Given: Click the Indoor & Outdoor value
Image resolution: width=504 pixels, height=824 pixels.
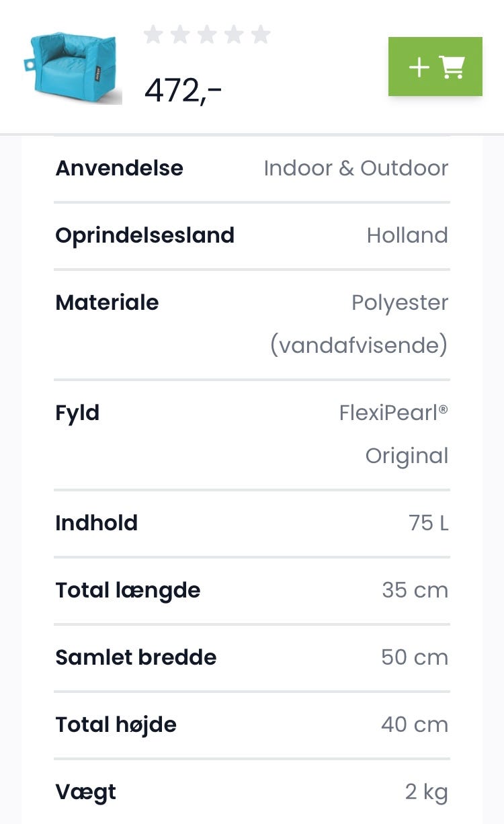Looking at the screenshot, I should click(x=355, y=168).
